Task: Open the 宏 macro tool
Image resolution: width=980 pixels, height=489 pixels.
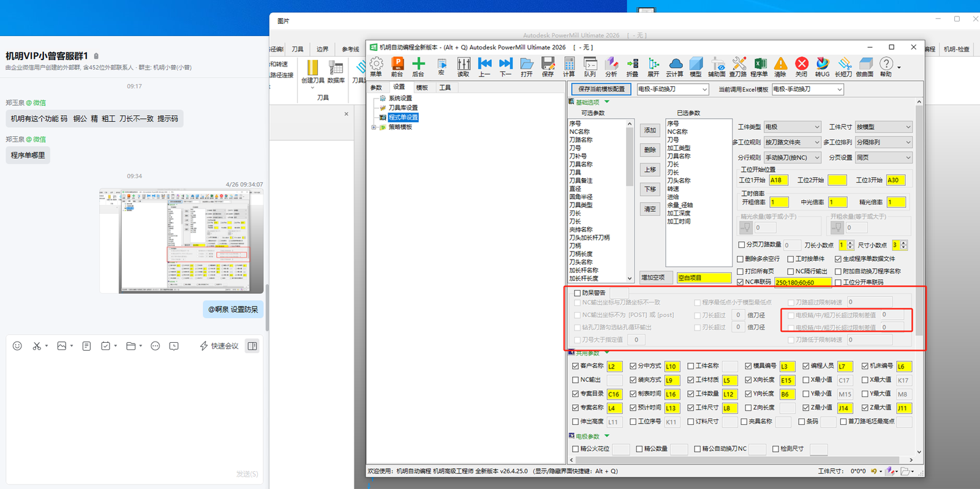Action: (x=441, y=67)
